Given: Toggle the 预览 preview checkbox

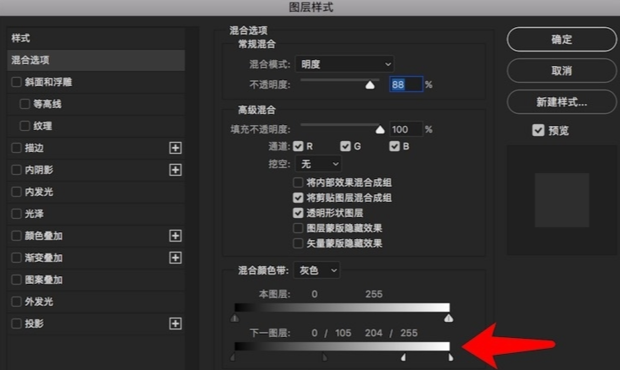Looking at the screenshot, I should [x=538, y=130].
